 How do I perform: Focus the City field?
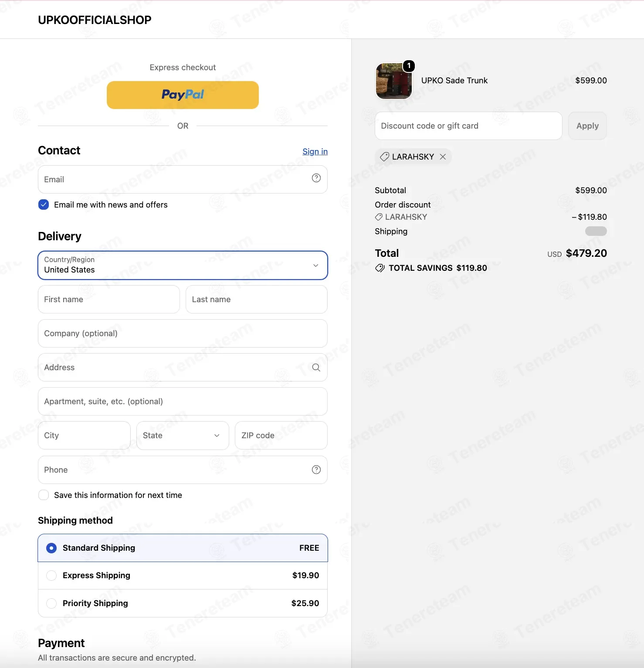[x=84, y=436]
